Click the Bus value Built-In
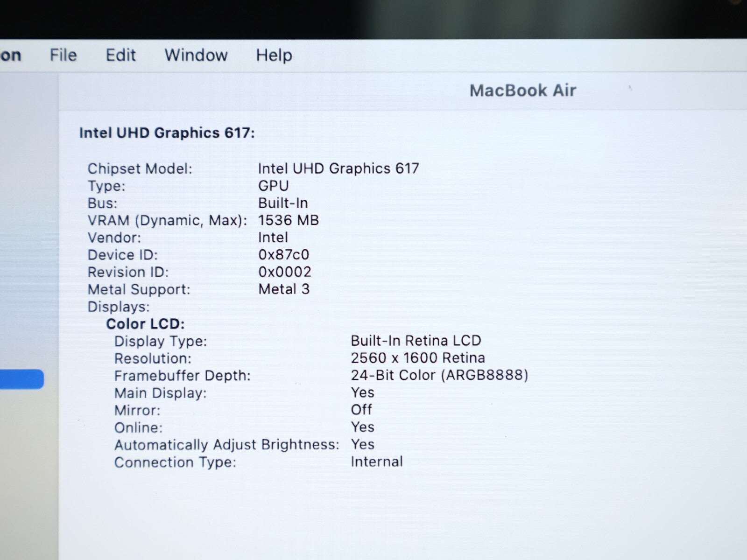The height and width of the screenshot is (560, 747). click(283, 203)
